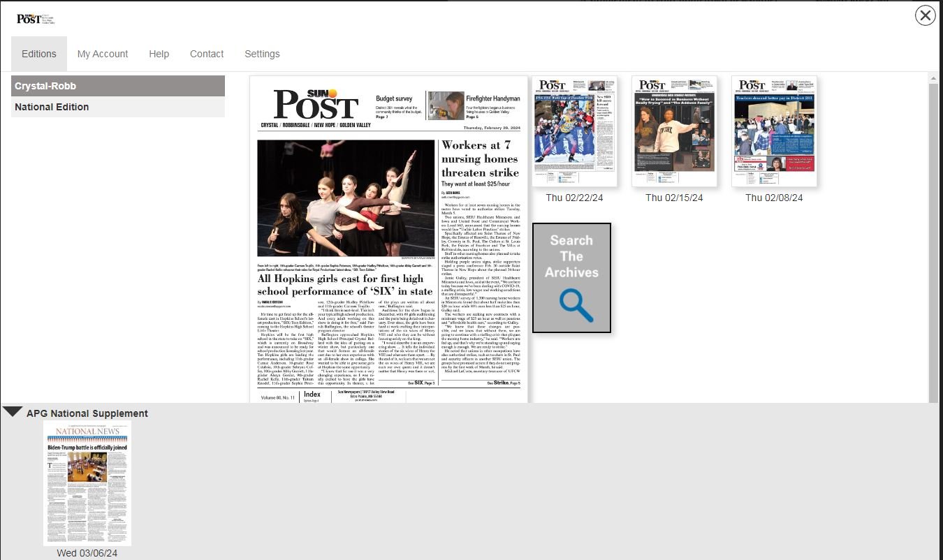Open the National News supplement thumbnail
943x560 pixels.
tap(87, 482)
